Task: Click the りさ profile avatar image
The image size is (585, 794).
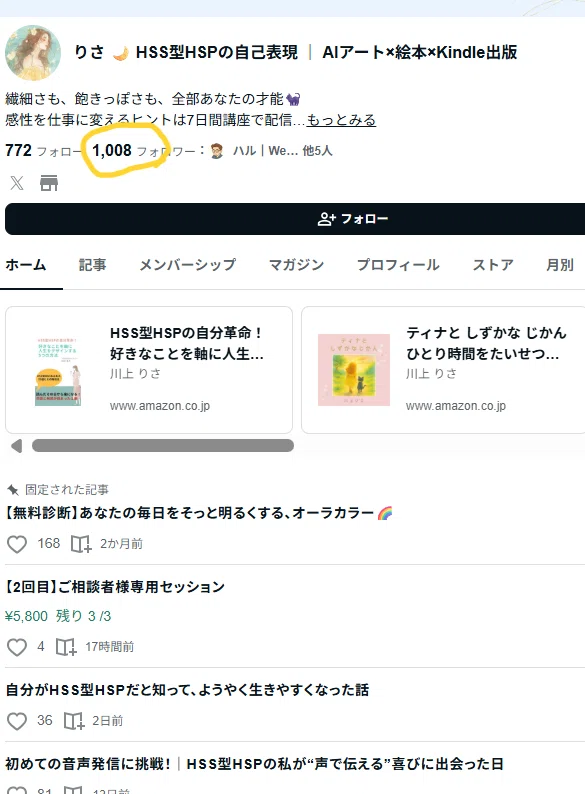Action: [33, 53]
